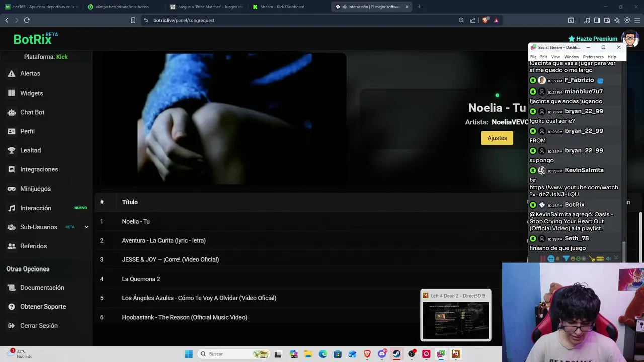
Task: Click the Obtener Soporte question icon
Action: pyautogui.click(x=11, y=306)
